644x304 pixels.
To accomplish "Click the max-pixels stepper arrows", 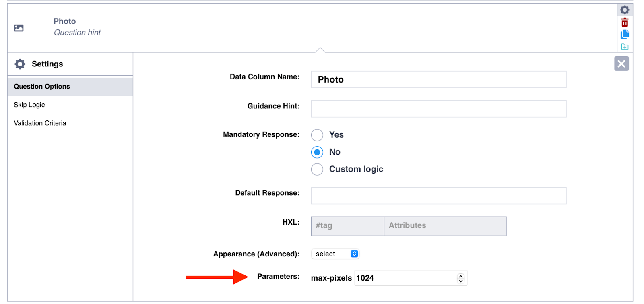I will [x=460, y=278].
